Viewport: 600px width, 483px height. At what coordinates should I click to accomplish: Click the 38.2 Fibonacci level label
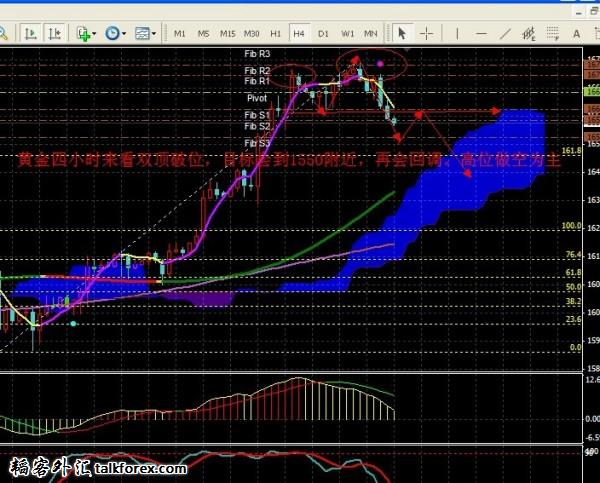[x=573, y=301]
